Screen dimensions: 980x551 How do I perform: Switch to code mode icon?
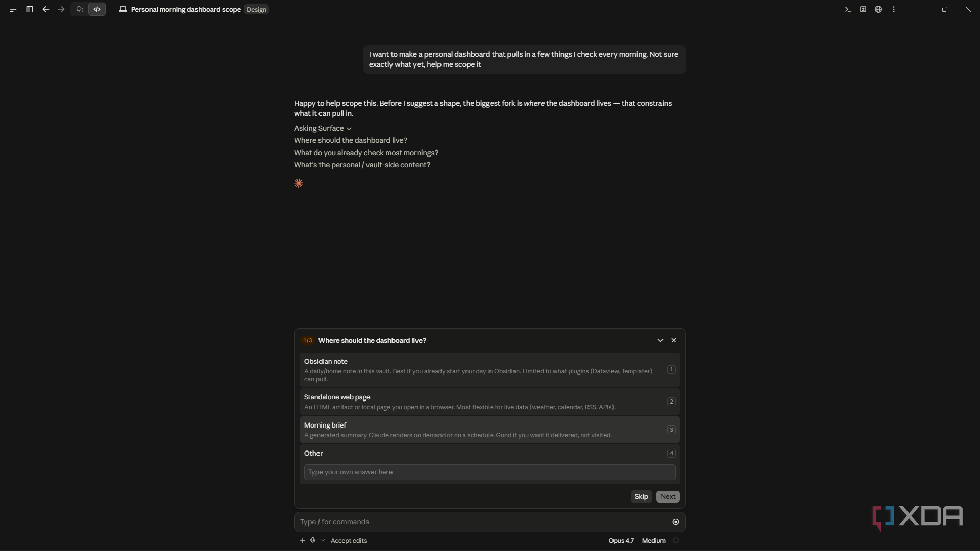[x=97, y=9]
